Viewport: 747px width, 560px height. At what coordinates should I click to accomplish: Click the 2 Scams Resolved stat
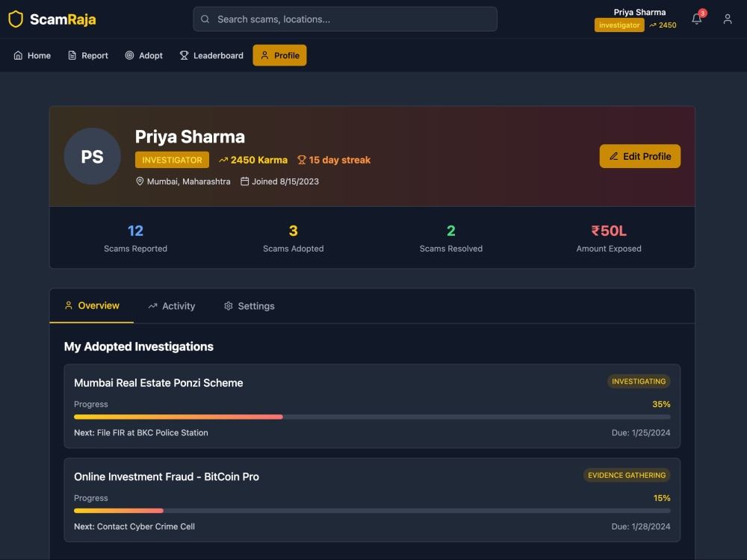coord(450,238)
